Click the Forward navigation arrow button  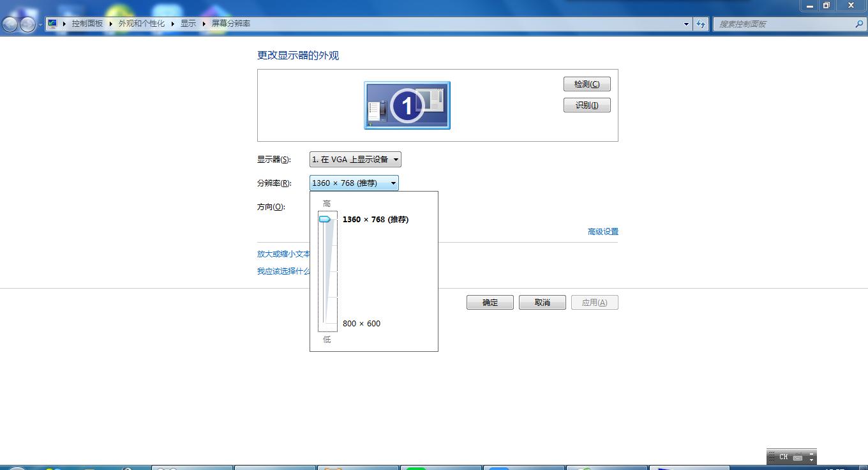[27, 24]
